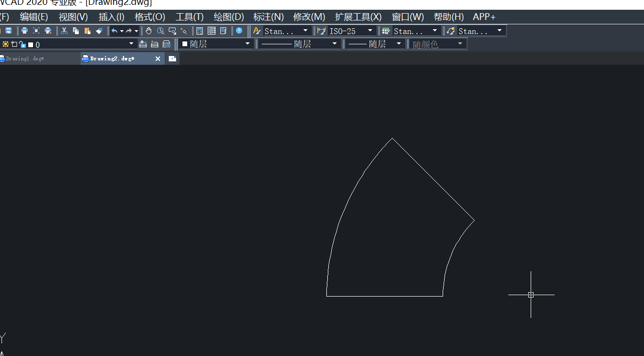Activate the Zoom Realtime tool
Screen dimensions: 644x356
click(x=161, y=31)
